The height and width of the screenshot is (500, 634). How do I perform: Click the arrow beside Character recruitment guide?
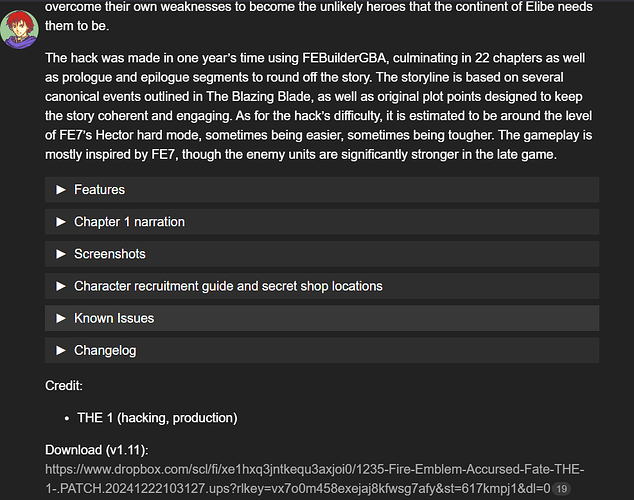61,286
